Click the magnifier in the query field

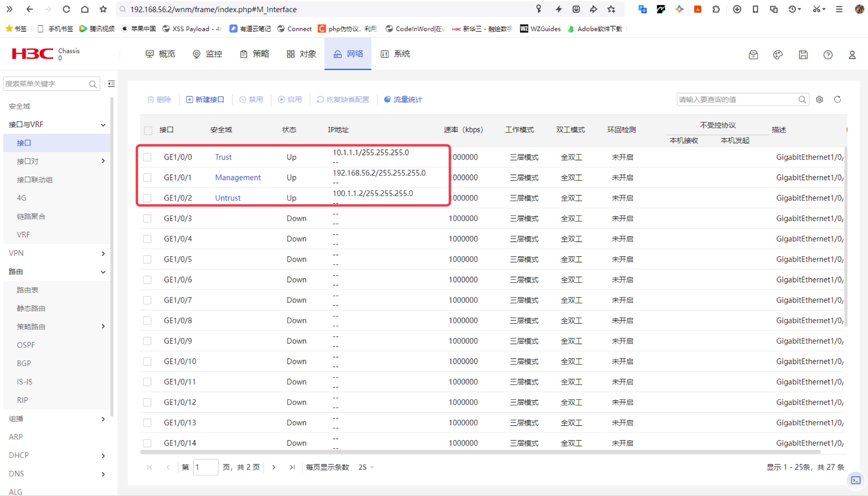pos(802,99)
